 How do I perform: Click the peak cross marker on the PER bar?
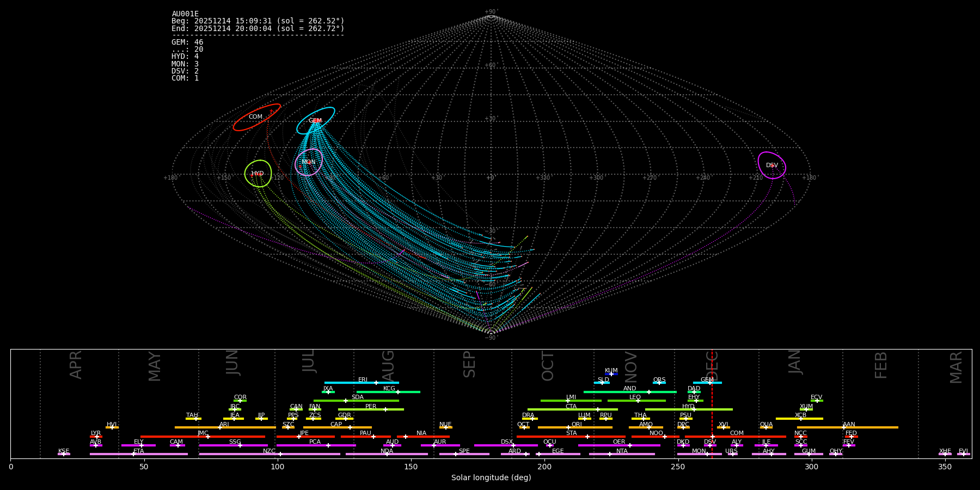coord(385,409)
